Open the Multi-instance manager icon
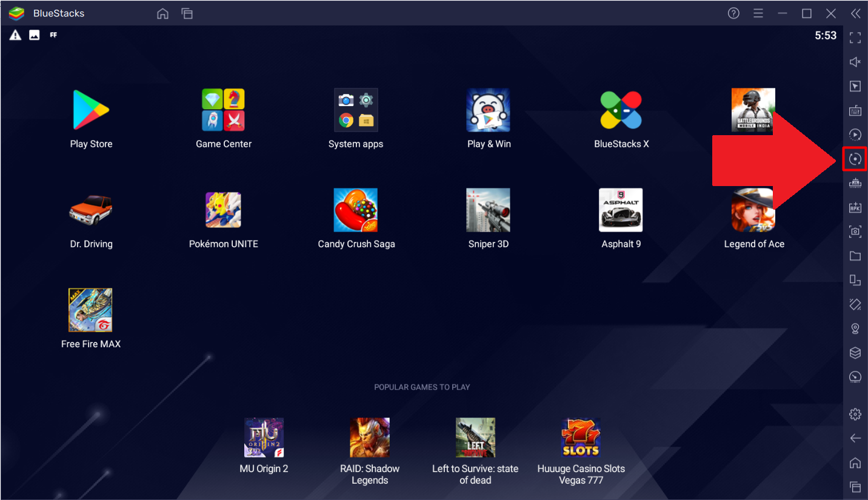 tap(855, 280)
